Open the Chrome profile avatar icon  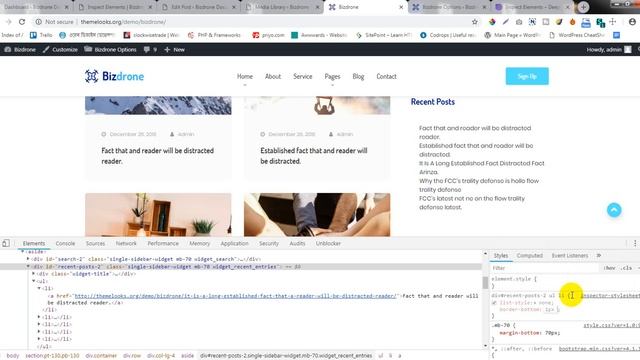tap(632, 22)
